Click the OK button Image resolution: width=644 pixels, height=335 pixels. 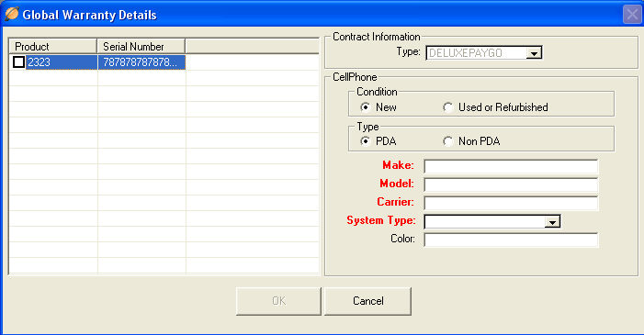pos(278,301)
